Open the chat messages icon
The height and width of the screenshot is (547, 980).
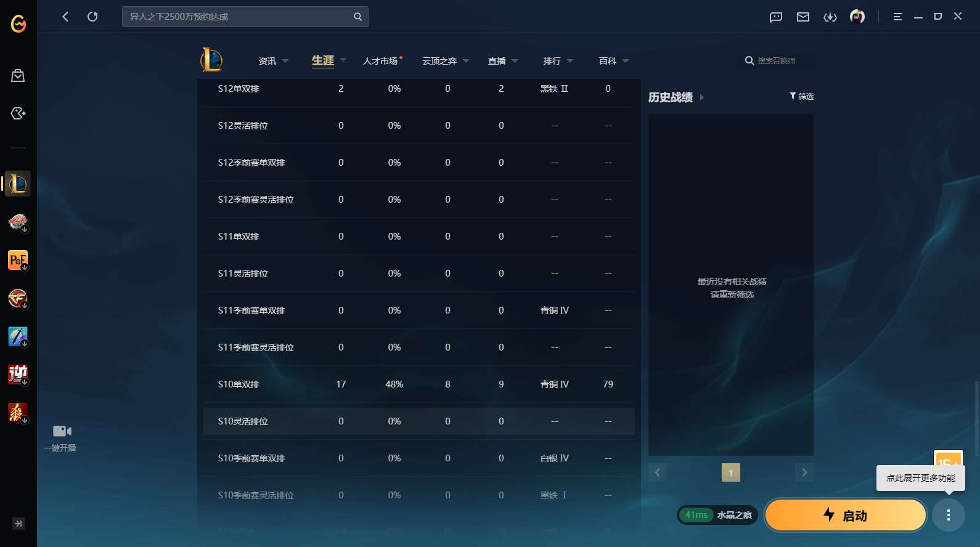pyautogui.click(x=776, y=17)
